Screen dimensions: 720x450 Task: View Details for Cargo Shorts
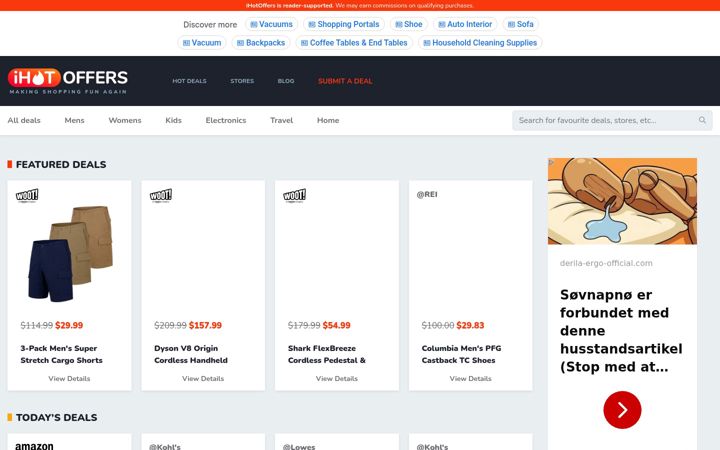point(69,379)
